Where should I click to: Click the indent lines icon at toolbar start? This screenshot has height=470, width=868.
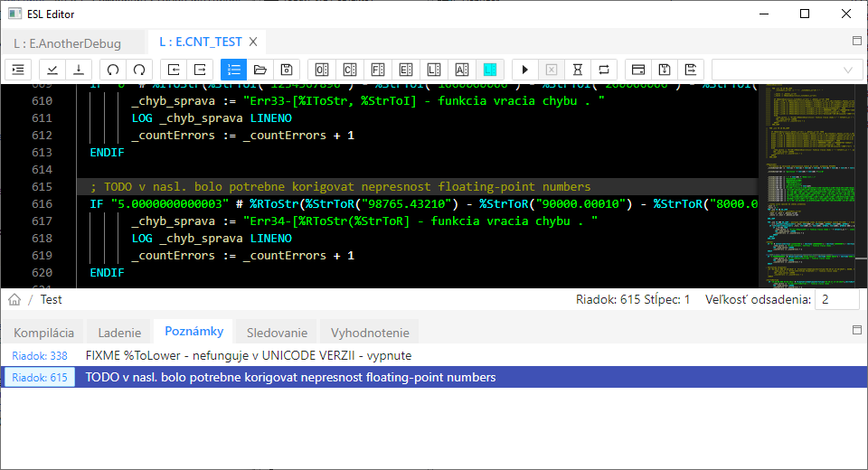click(x=18, y=70)
